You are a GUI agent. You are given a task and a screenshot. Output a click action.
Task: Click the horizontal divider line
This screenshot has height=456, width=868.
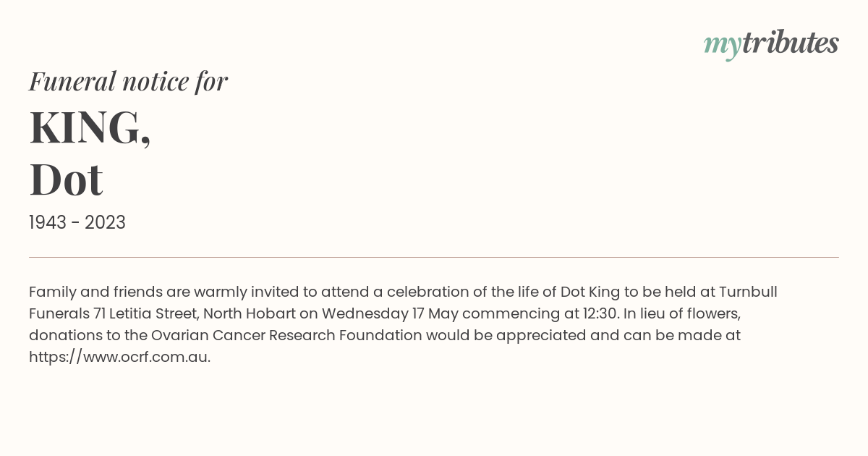pos(434,257)
